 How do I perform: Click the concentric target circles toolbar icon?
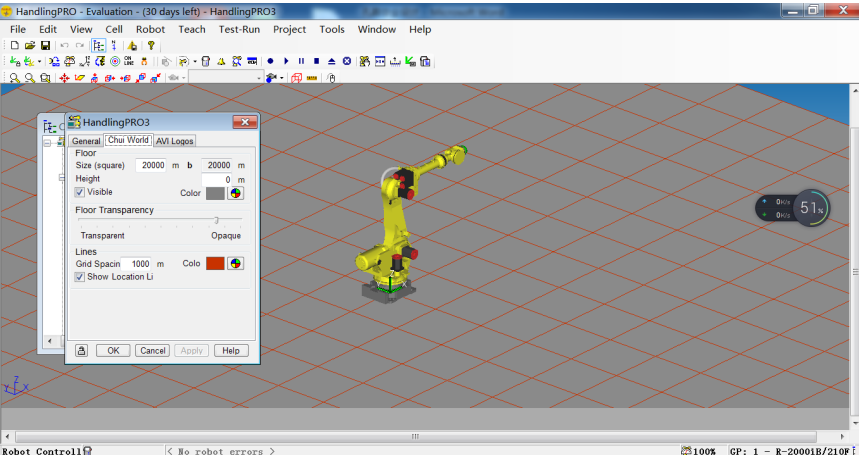(x=114, y=61)
